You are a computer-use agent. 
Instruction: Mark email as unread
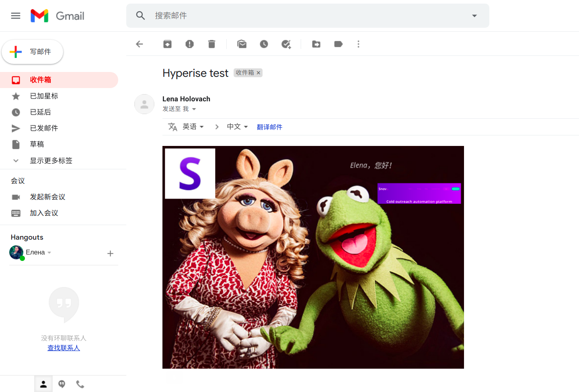[x=242, y=44]
